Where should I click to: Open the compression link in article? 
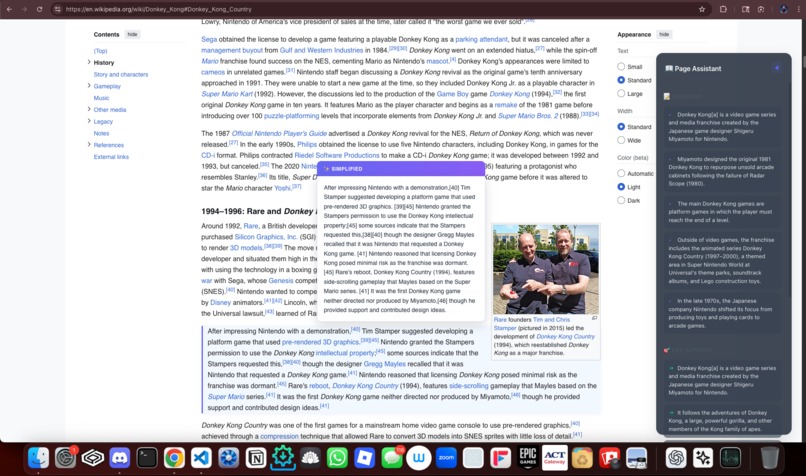coord(279,436)
